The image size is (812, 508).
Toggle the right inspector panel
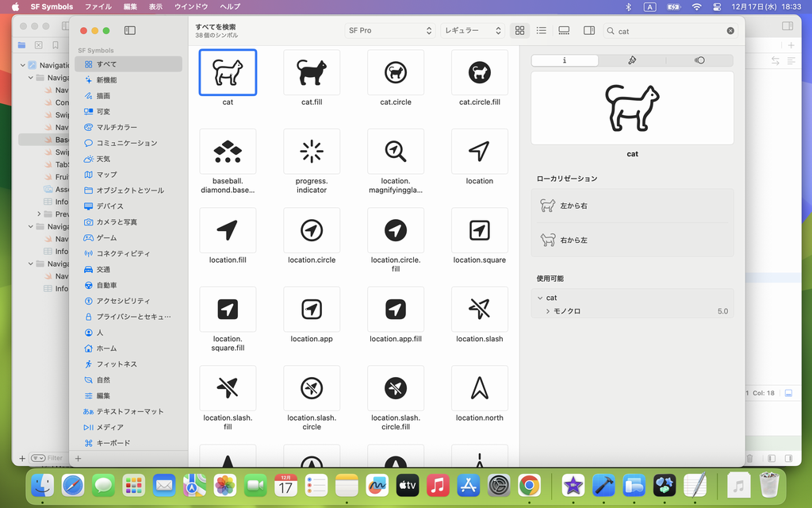point(589,31)
